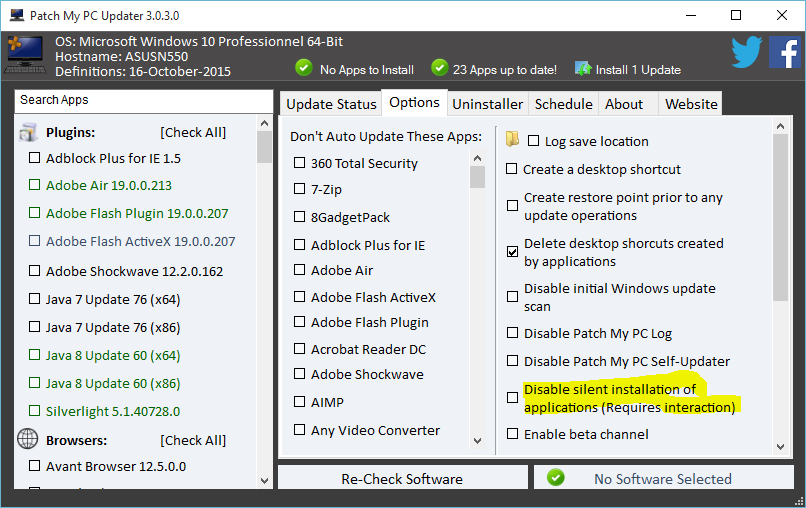Screen dimensions: 806x508
Task: Click the green check next to No Apps to Install
Action: coord(304,67)
